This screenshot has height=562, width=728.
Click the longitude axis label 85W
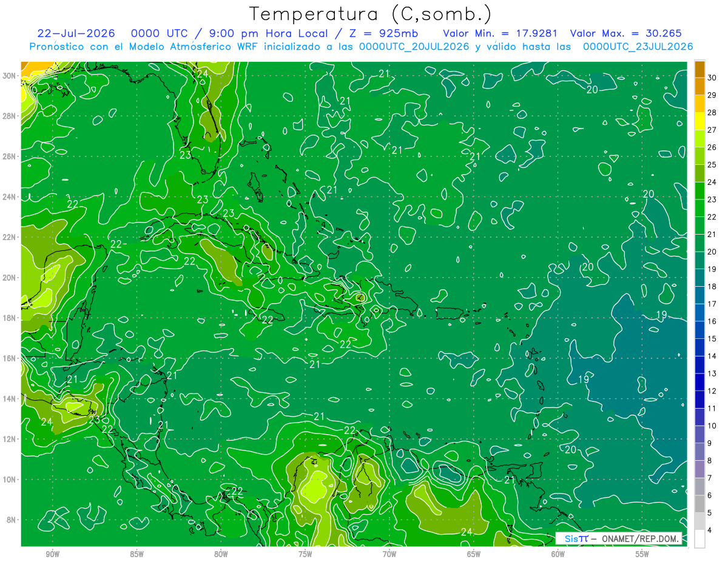(136, 554)
